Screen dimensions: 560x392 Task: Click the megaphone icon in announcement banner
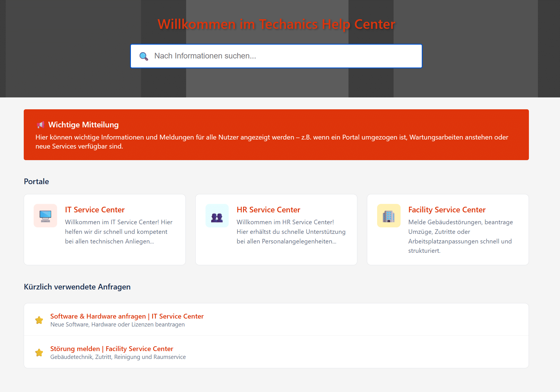[x=40, y=125]
